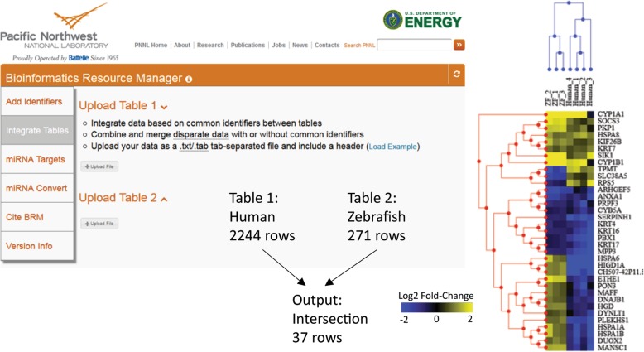The width and height of the screenshot is (644, 352).
Task: Click inside the Search PNNL text field
Action: pyautogui.click(x=415, y=45)
